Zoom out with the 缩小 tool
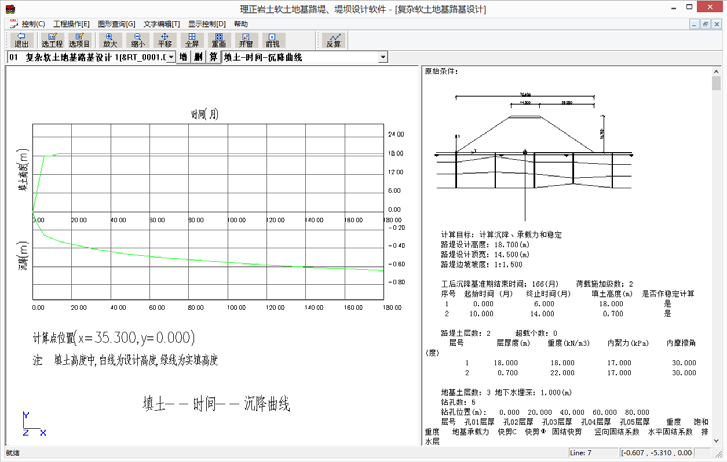Image resolution: width=727 pixels, height=462 pixels. (x=138, y=41)
